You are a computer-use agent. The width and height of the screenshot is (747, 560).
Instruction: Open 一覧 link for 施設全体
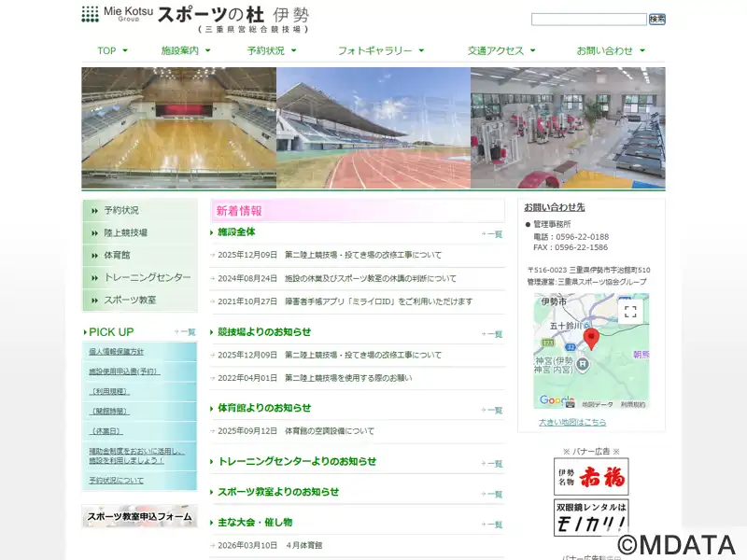(x=492, y=234)
